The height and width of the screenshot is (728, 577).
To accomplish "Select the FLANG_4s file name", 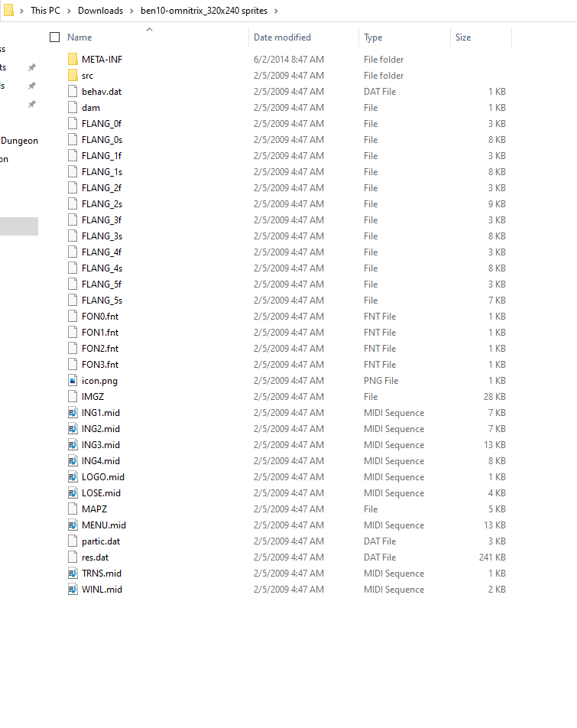I will (x=102, y=268).
